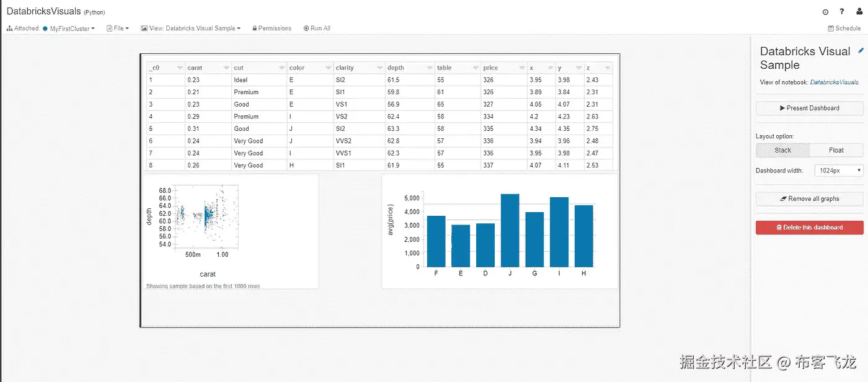The width and height of the screenshot is (868, 382).
Task: Sort by the x column arrow
Action: pyautogui.click(x=551, y=68)
